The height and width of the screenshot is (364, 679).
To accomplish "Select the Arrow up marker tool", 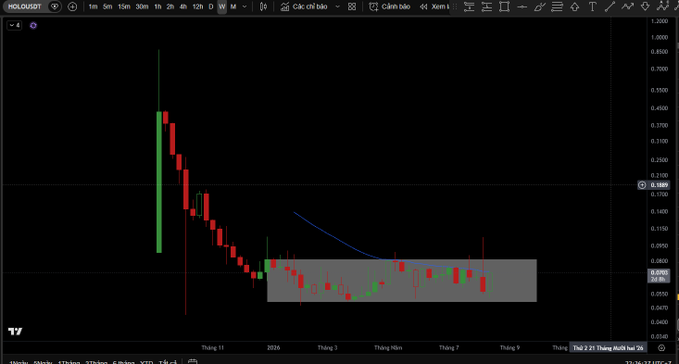I will coord(575,6).
